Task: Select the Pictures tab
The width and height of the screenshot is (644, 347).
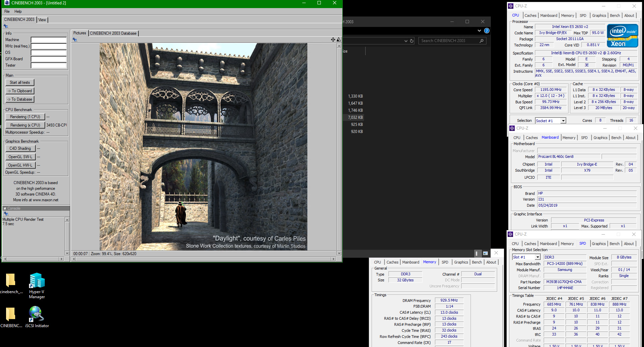Action: [79, 33]
